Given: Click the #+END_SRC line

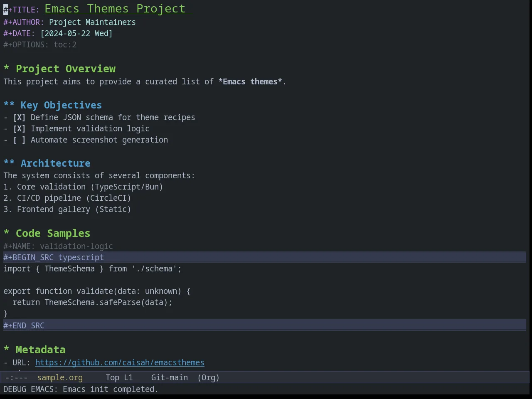Looking at the screenshot, I should (265, 325).
